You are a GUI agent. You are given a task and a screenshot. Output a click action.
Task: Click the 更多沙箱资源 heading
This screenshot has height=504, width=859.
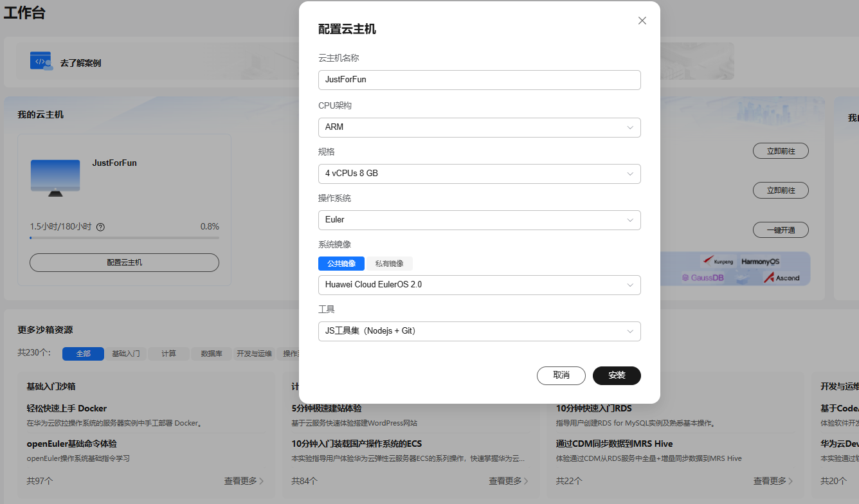coord(45,330)
